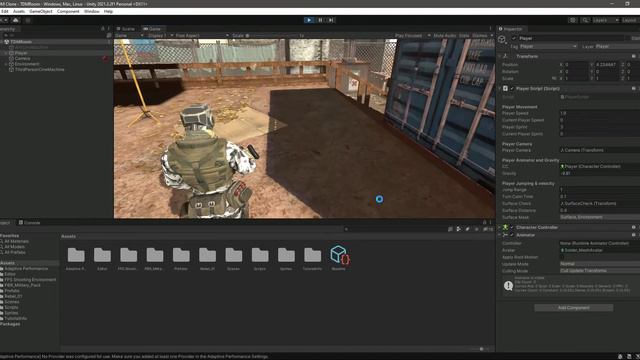Open the Free Aspect dropdown
The height and width of the screenshot is (360, 640).
pos(202,36)
